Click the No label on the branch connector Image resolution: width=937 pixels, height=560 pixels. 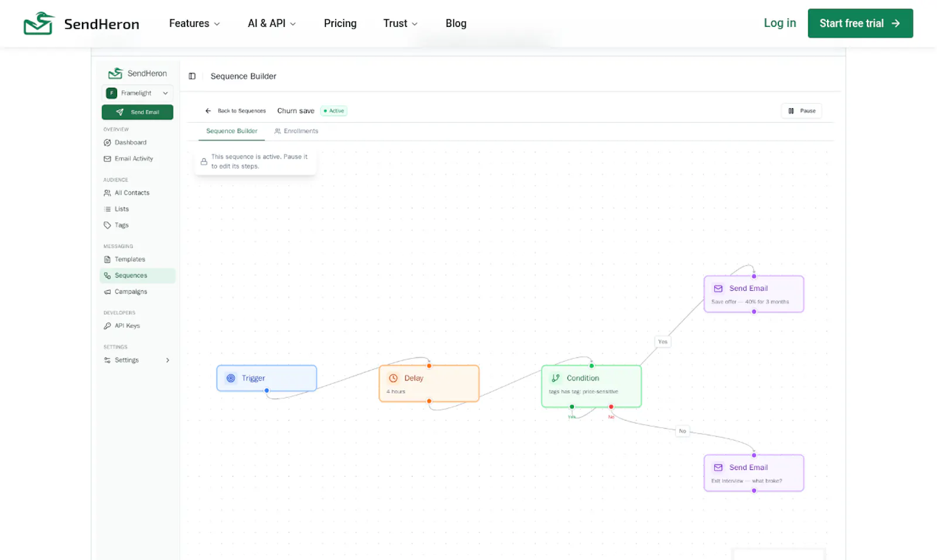click(x=682, y=431)
